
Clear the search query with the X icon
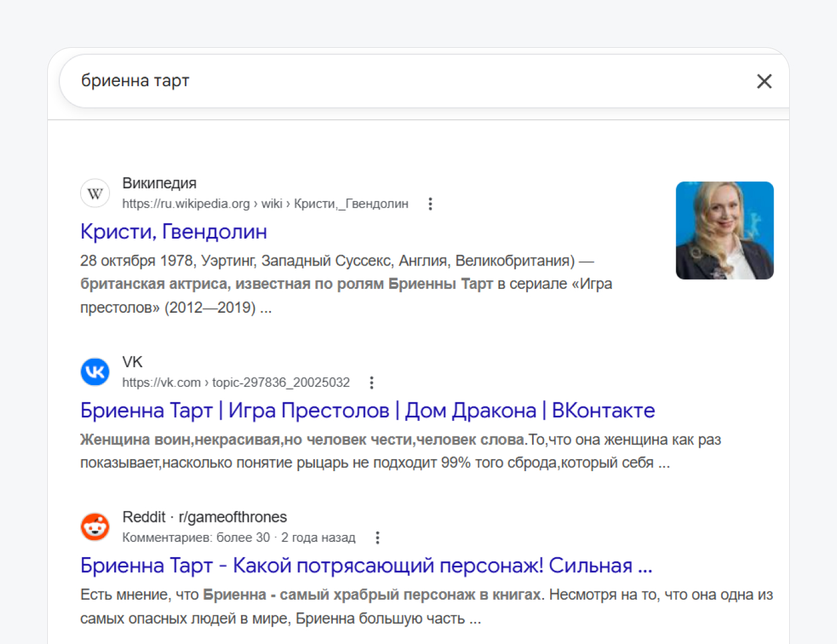[764, 81]
